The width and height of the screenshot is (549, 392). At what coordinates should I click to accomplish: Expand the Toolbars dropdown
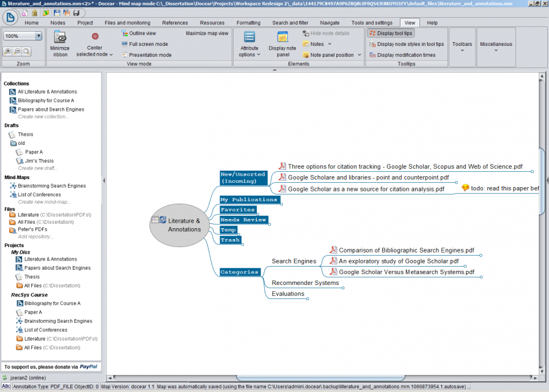point(462,47)
